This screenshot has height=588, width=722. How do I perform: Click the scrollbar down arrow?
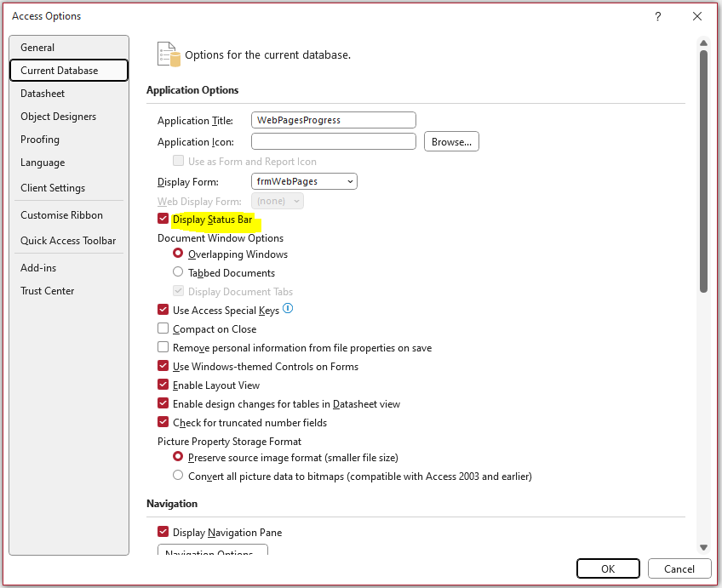tap(703, 547)
